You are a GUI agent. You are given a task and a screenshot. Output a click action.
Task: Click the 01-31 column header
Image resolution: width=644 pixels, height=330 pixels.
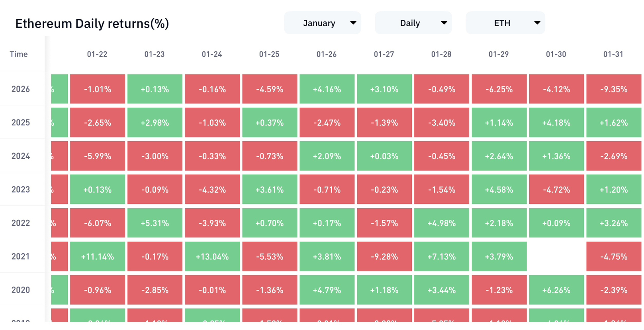pos(613,54)
